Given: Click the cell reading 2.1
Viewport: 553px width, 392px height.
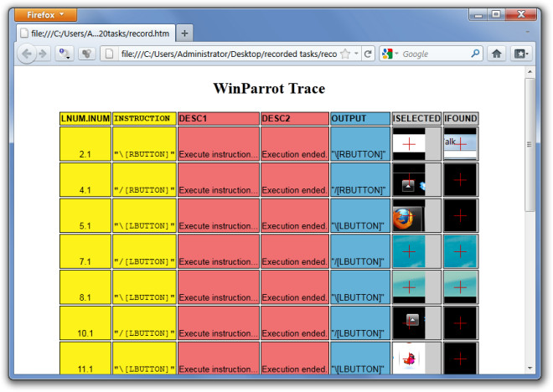Looking at the screenshot, I should pyautogui.click(x=85, y=144).
